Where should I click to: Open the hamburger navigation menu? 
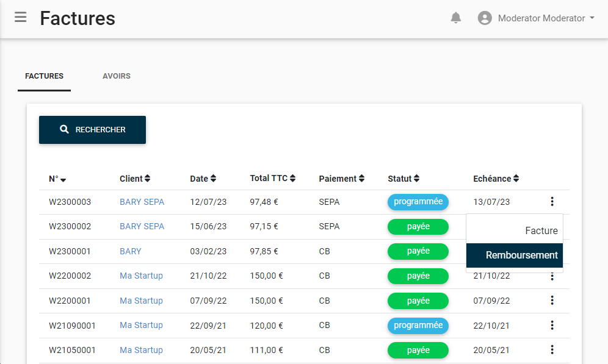[21, 17]
